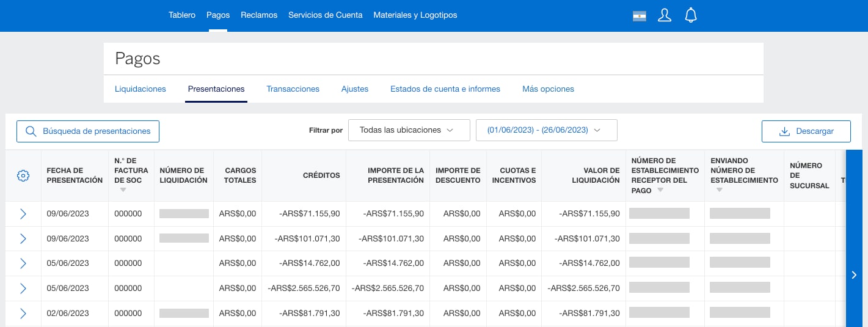Open Estados de cuenta e informes tab
868x327 pixels.
(x=445, y=89)
